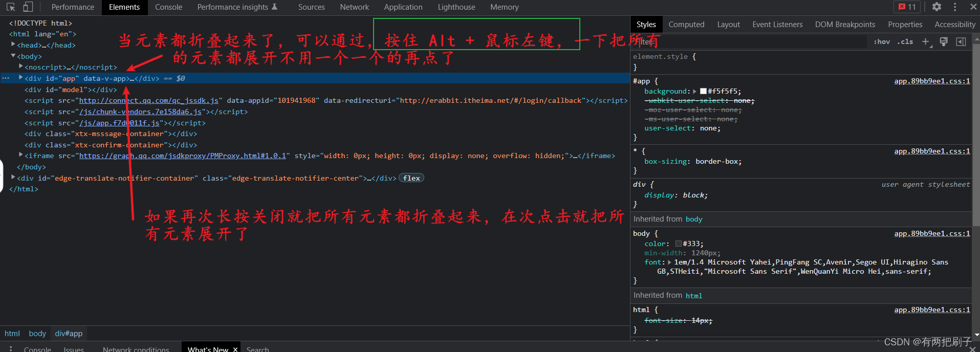
Task: Activate the inspect element picker icon
Action: [11, 7]
